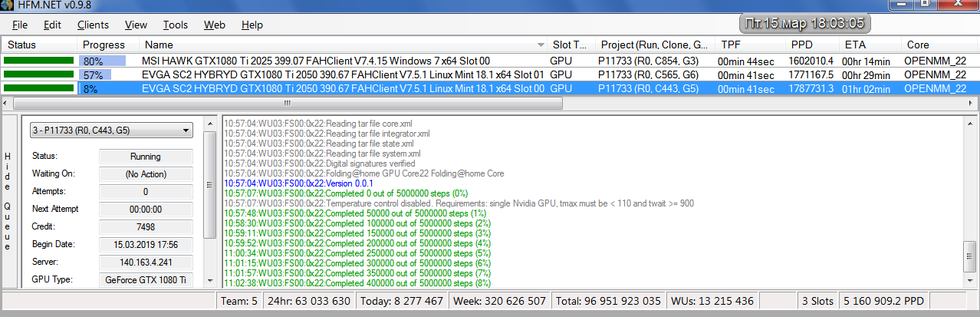Open the Clients menu

click(93, 25)
